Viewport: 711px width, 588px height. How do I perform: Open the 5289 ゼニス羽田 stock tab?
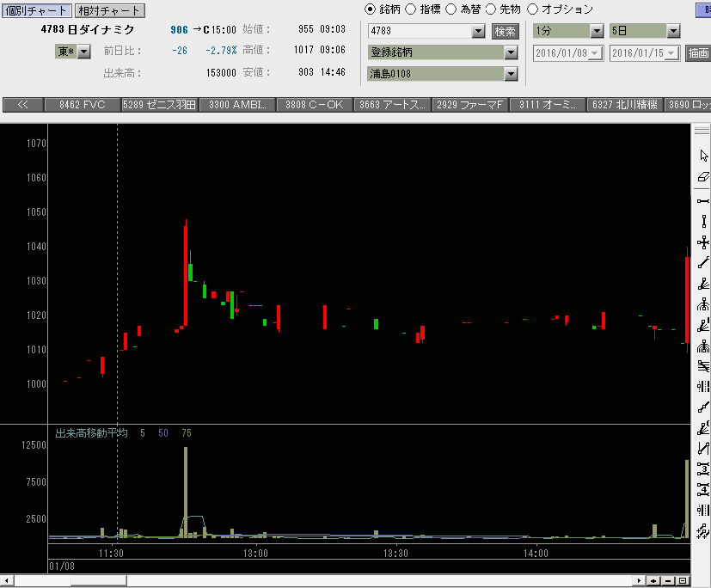160,105
